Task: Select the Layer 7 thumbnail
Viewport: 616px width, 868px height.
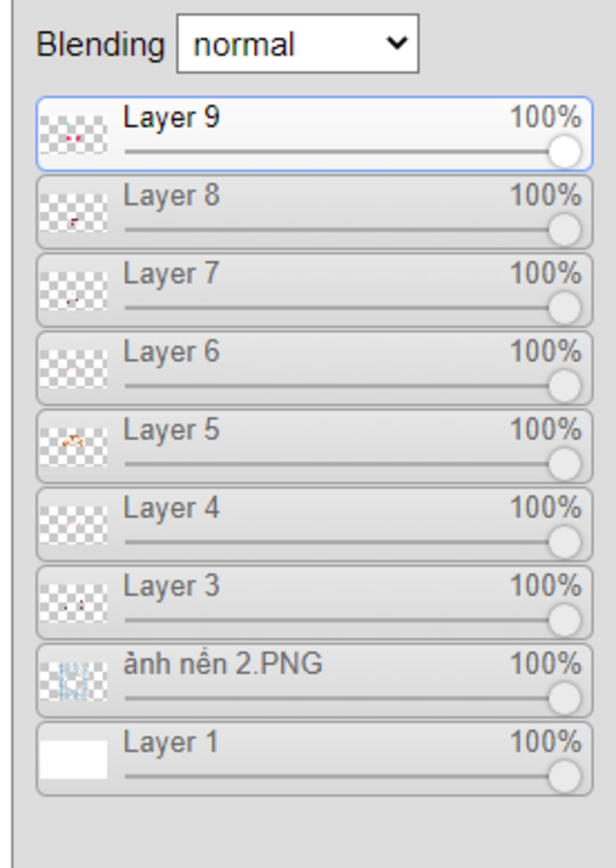Action: tap(73, 291)
